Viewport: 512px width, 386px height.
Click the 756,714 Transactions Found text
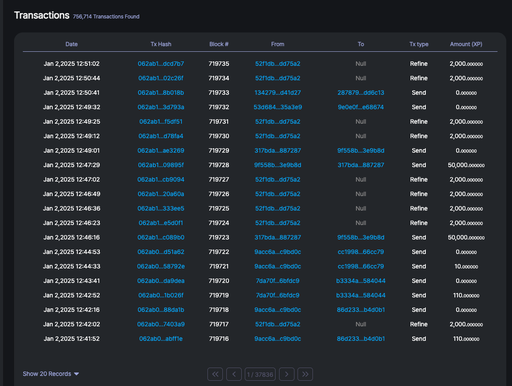pos(106,17)
